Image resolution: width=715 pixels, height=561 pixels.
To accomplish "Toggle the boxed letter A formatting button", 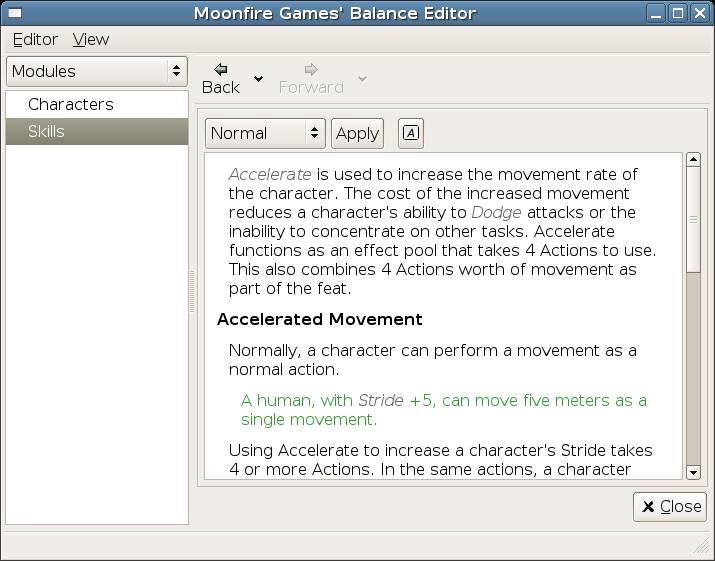I will 411,133.
